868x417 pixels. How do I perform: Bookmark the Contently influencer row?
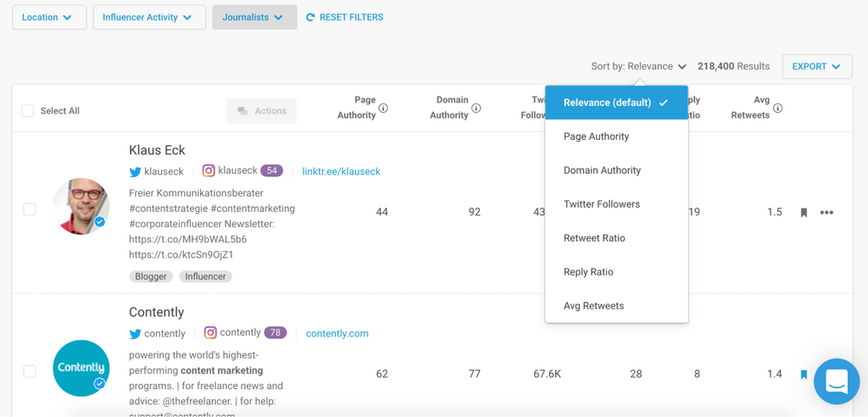coord(804,374)
